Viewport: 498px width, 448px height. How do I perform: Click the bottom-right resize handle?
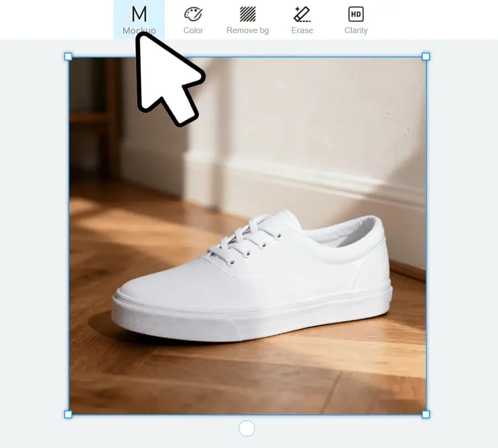pos(426,414)
